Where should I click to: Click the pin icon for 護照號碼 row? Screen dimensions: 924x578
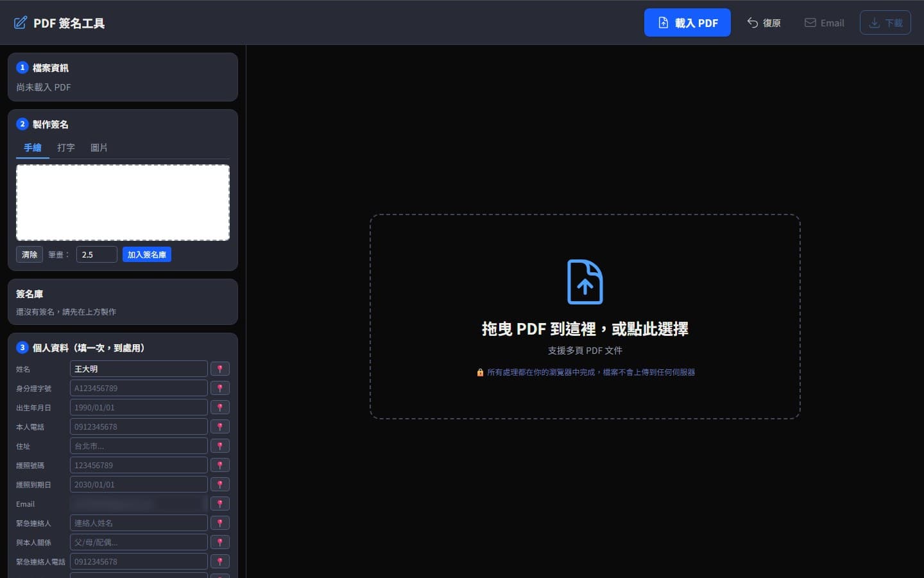220,465
